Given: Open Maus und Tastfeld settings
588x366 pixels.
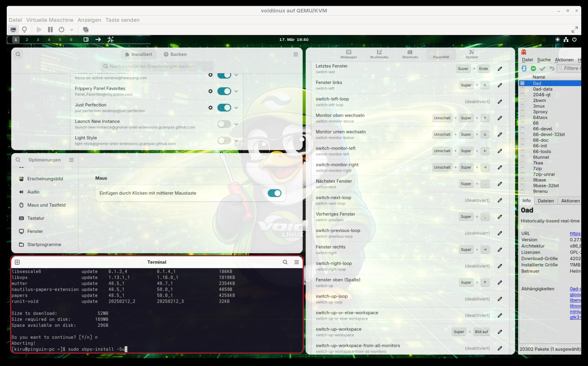Looking at the screenshot, I should tap(46, 205).
